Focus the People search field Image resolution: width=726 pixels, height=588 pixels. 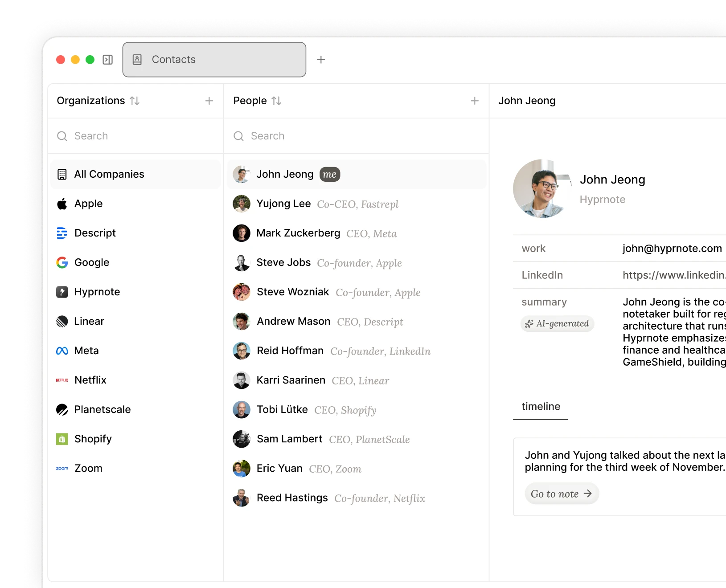(357, 136)
